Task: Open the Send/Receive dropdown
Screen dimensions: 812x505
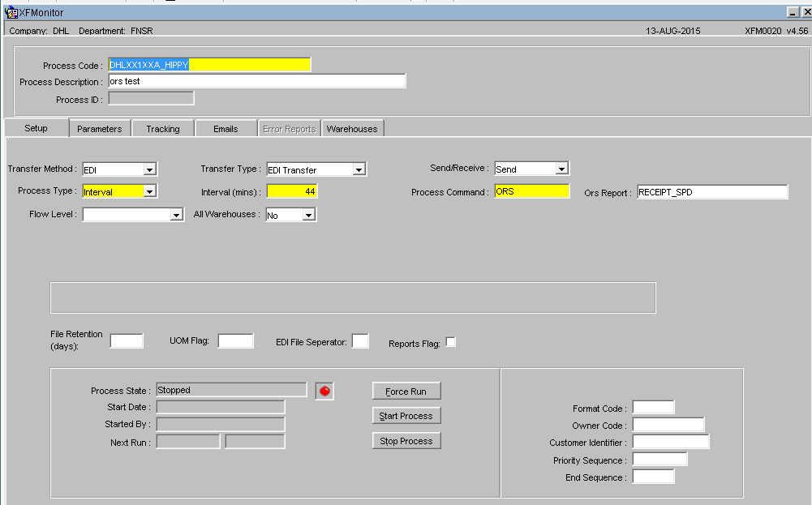Action: (561, 169)
